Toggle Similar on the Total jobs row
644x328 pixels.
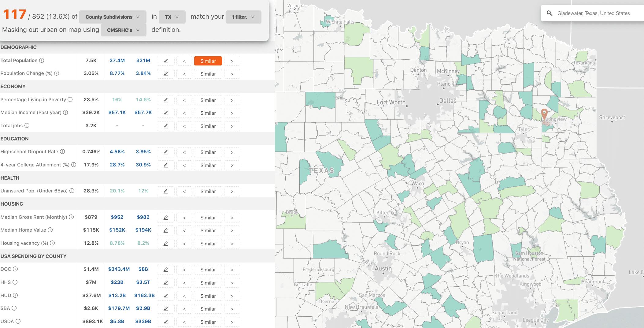click(x=208, y=126)
